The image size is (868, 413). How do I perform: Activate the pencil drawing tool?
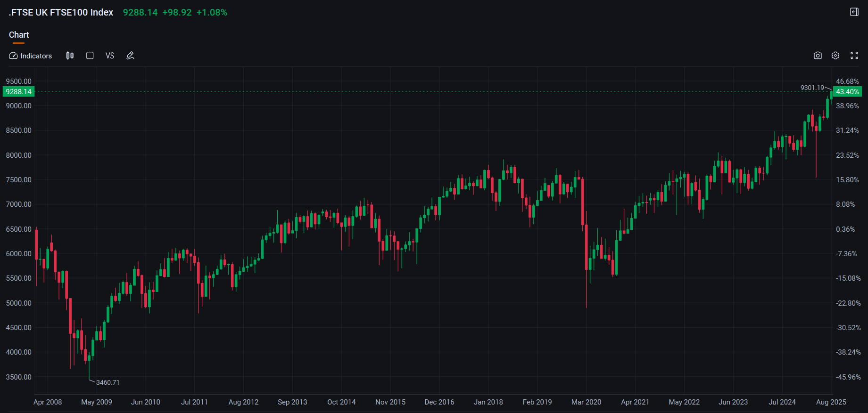click(x=131, y=56)
